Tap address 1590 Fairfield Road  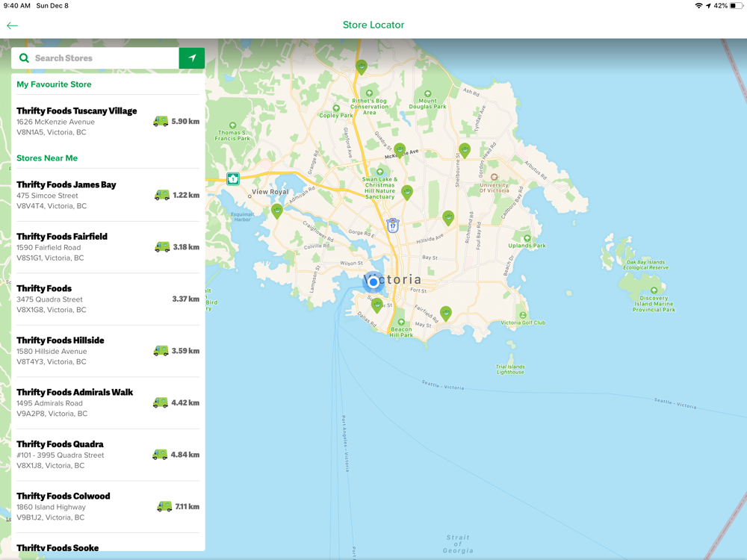pyautogui.click(x=49, y=248)
